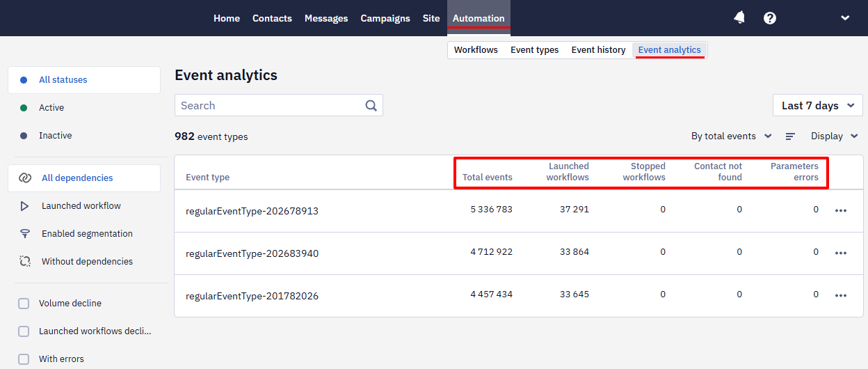Click the Launched workflows column header

point(568,172)
